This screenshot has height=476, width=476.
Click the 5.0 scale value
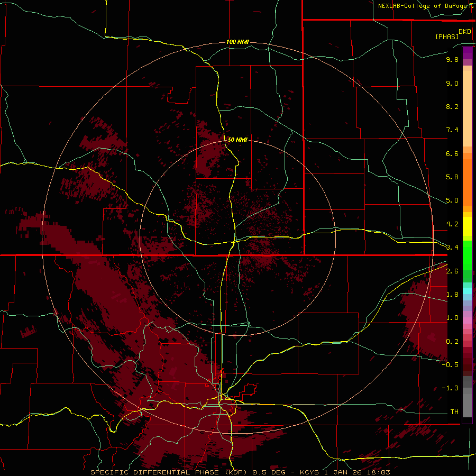(452, 200)
